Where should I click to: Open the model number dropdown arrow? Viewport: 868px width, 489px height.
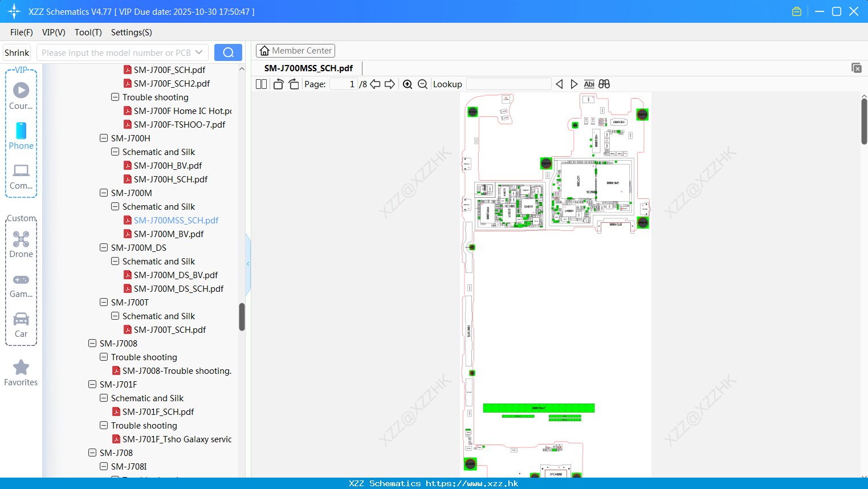coord(199,52)
